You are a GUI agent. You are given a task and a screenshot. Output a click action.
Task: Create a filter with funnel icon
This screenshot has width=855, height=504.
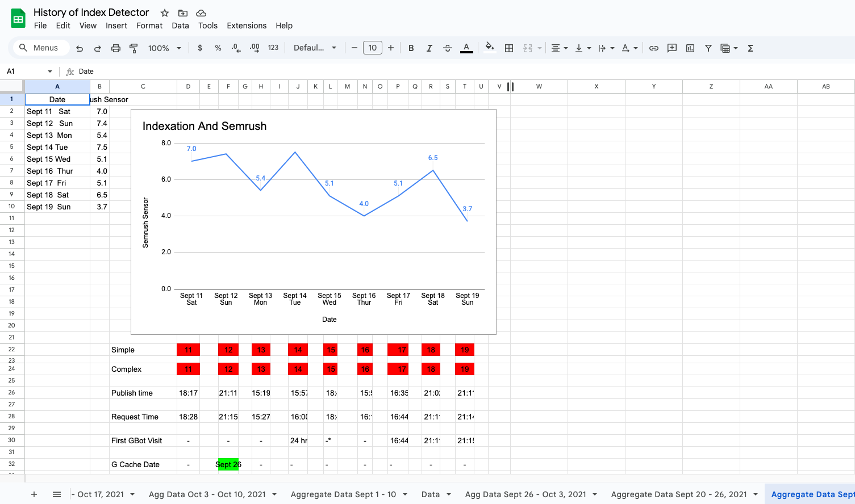point(708,48)
